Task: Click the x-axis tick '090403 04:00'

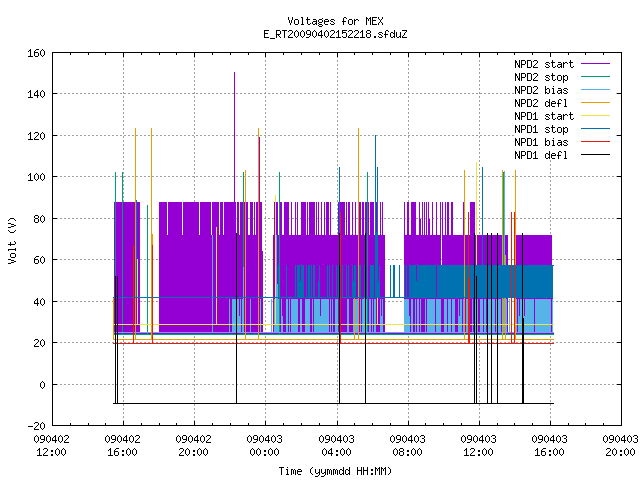Action: coord(336,446)
